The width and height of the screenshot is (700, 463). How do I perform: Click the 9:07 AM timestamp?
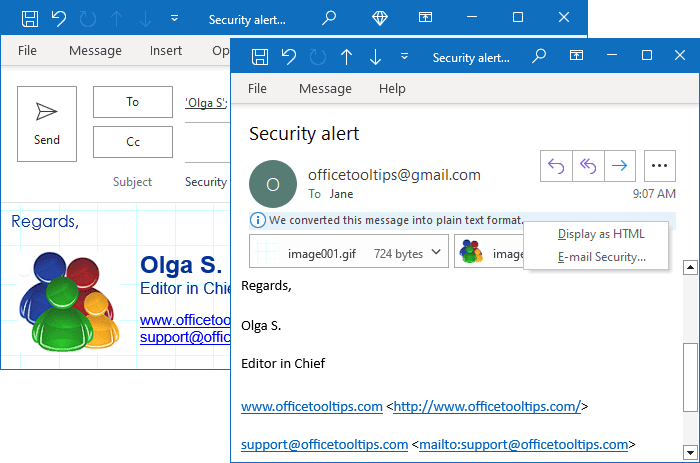pyautogui.click(x=654, y=194)
